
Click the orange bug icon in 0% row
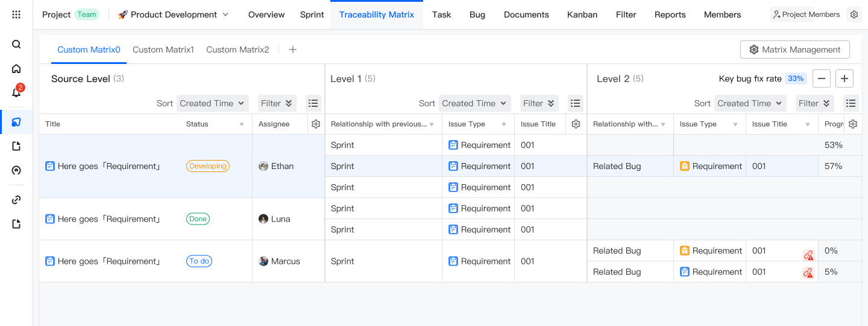(x=685, y=251)
